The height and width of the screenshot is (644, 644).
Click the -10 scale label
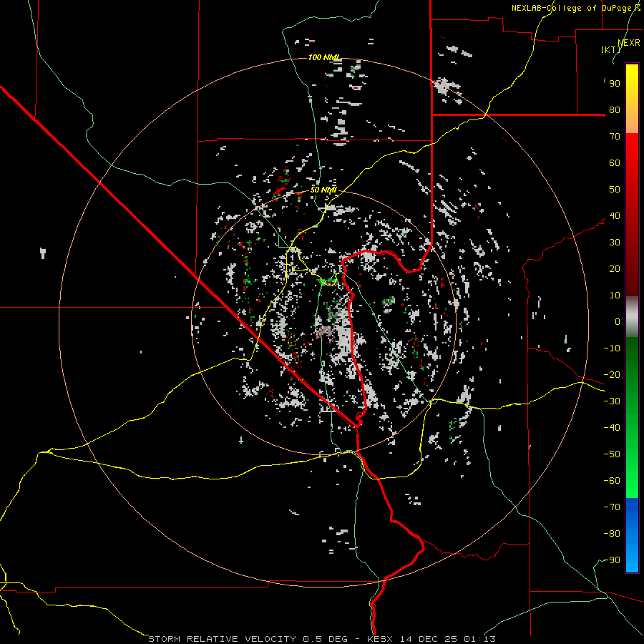point(612,348)
